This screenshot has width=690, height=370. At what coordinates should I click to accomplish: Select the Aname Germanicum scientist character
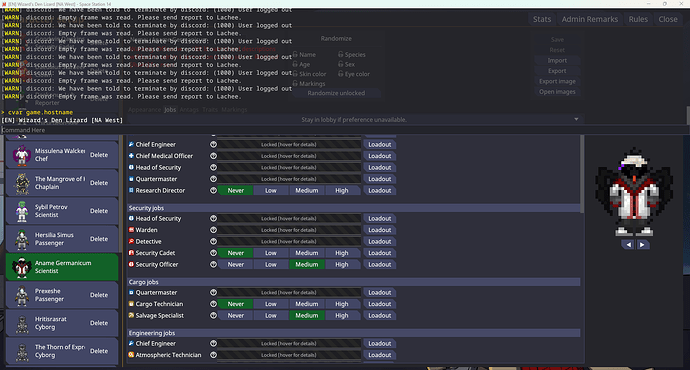point(62,267)
